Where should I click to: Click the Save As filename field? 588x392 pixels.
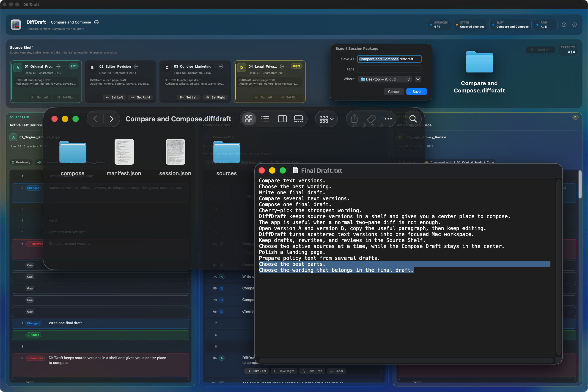(x=389, y=59)
